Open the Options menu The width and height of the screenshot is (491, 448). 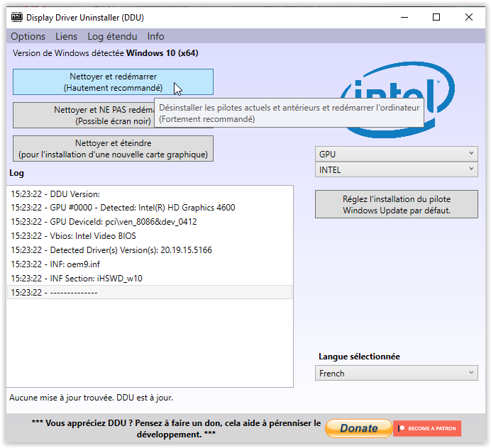(28, 36)
